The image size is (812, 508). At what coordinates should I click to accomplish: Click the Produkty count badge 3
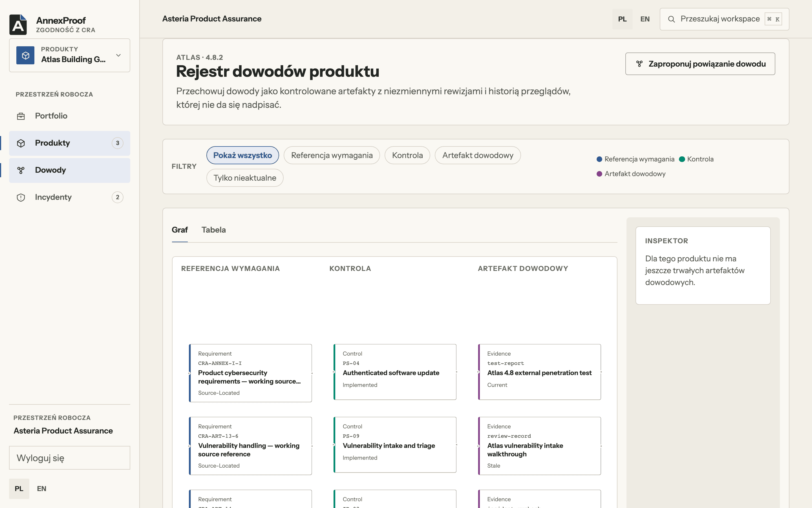118,143
